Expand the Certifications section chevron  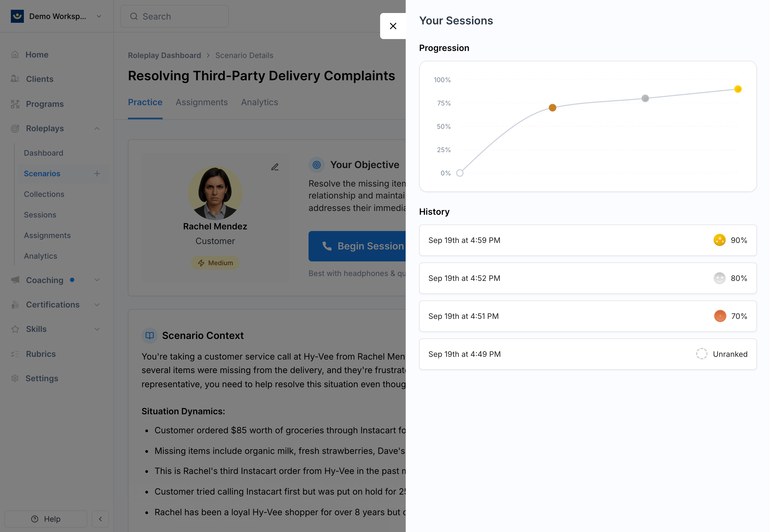pos(97,305)
